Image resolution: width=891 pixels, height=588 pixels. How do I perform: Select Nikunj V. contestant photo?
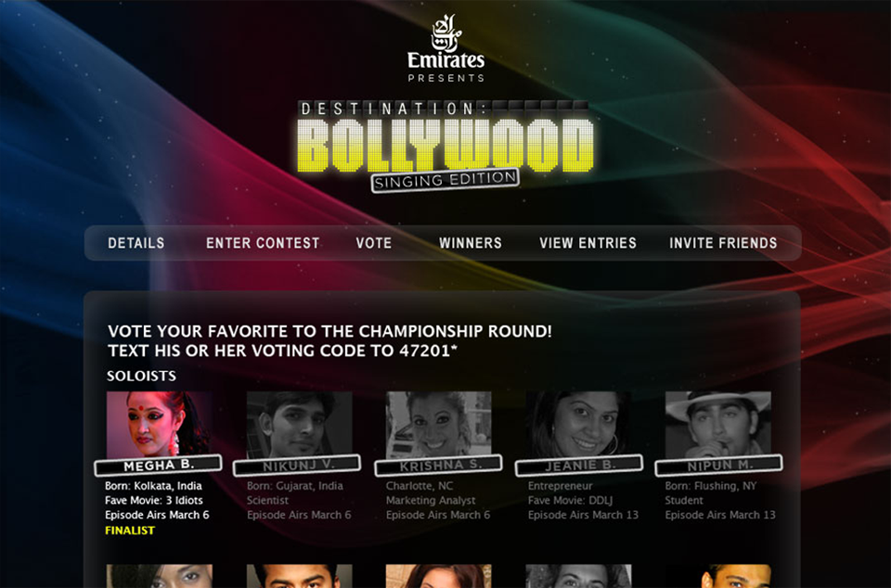pos(300,424)
